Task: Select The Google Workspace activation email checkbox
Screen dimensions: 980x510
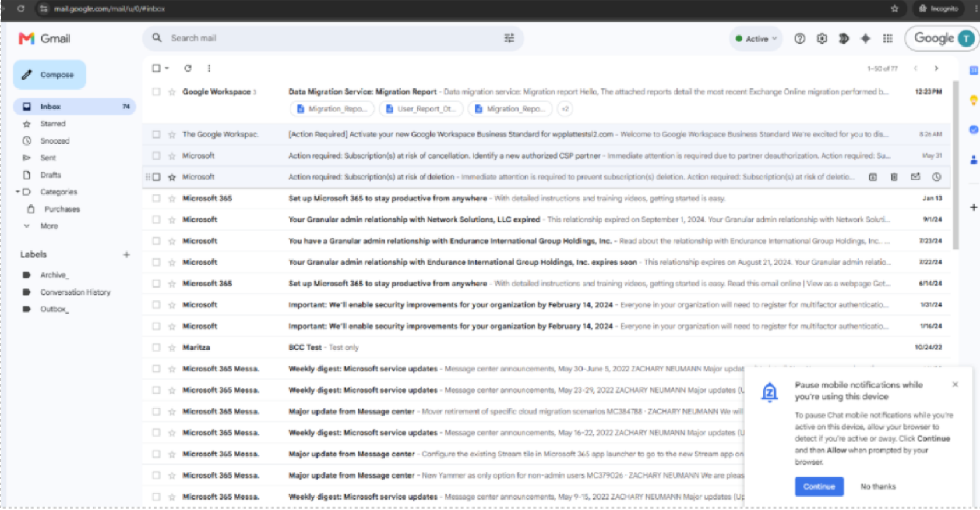Action: tap(156, 134)
